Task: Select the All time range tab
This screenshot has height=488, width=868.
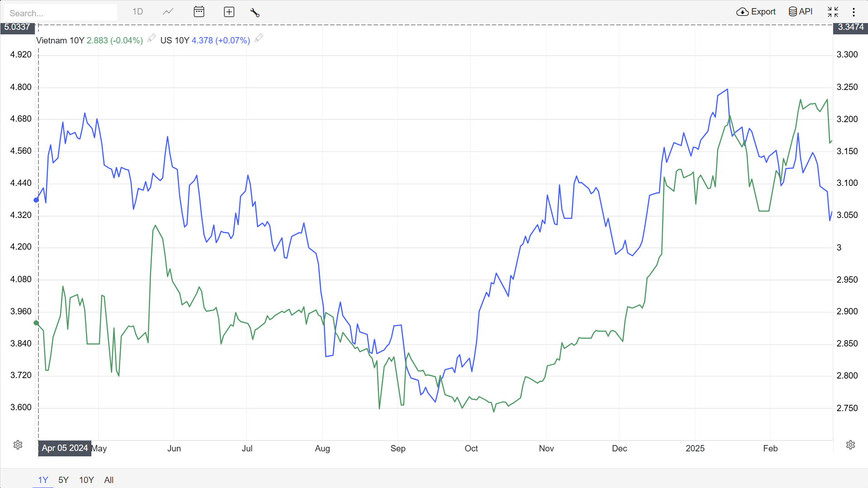Action: pyautogui.click(x=109, y=480)
